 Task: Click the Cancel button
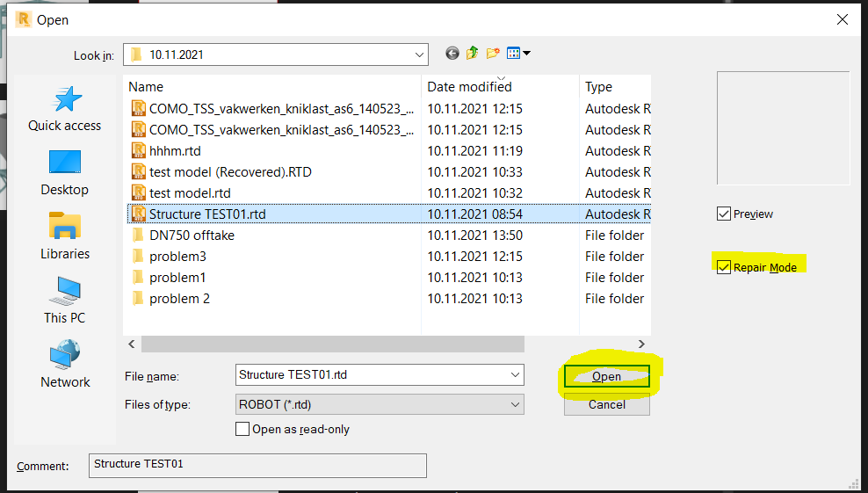pos(607,404)
